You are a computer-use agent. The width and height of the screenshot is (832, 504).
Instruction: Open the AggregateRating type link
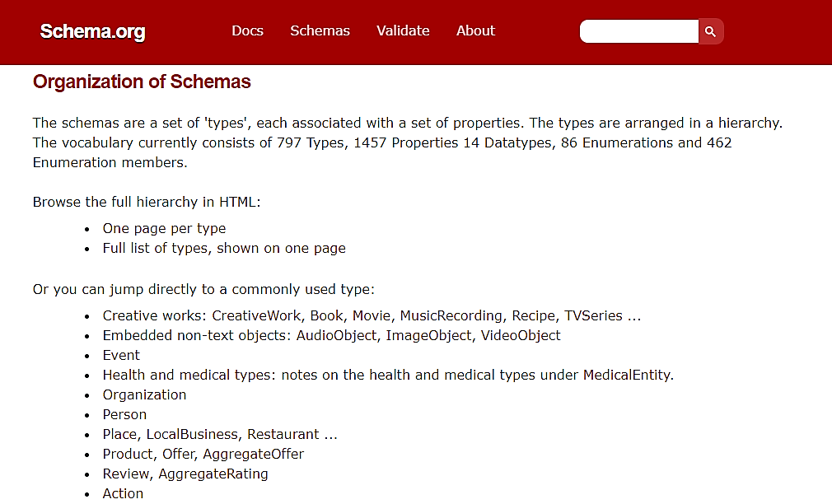pos(213,474)
